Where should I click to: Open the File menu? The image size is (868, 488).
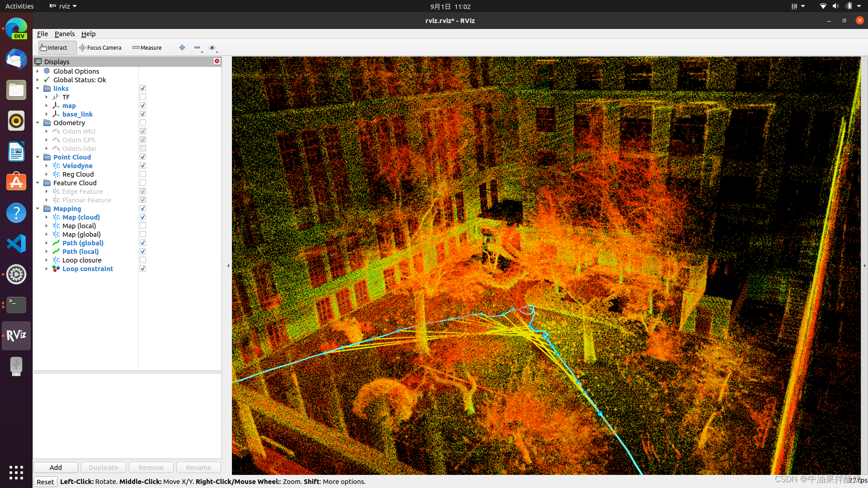coord(42,34)
